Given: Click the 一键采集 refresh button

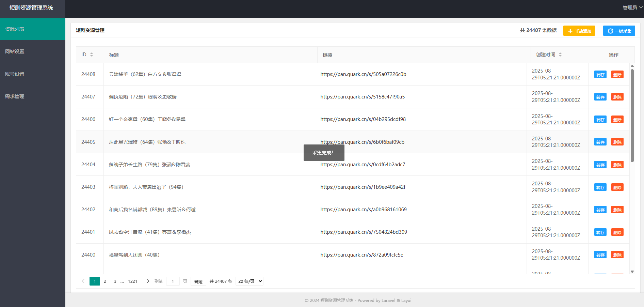Looking at the screenshot, I should (619, 31).
